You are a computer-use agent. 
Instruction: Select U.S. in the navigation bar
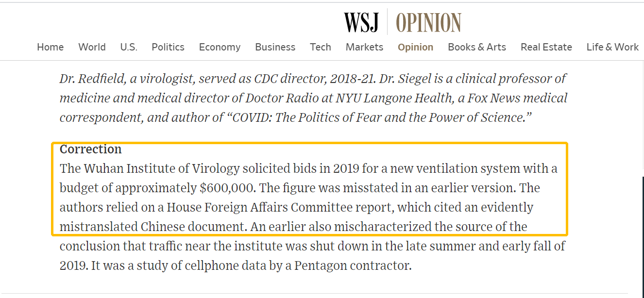point(129,47)
